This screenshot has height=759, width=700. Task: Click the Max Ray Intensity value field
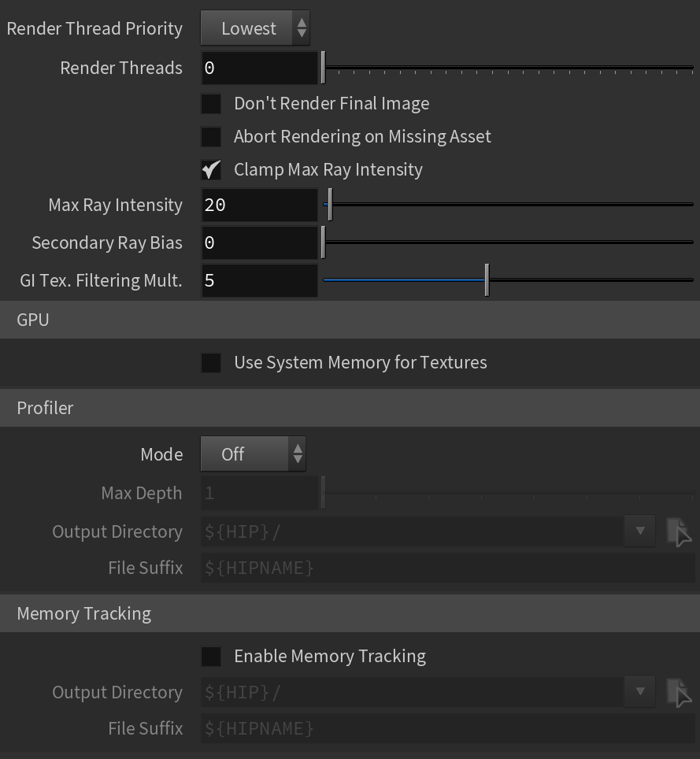(x=260, y=205)
